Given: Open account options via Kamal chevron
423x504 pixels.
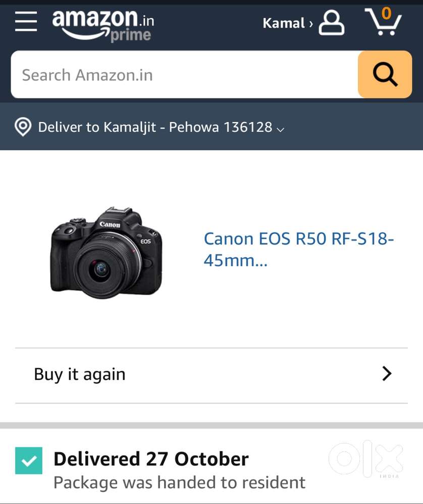Looking at the screenshot, I should [310, 24].
